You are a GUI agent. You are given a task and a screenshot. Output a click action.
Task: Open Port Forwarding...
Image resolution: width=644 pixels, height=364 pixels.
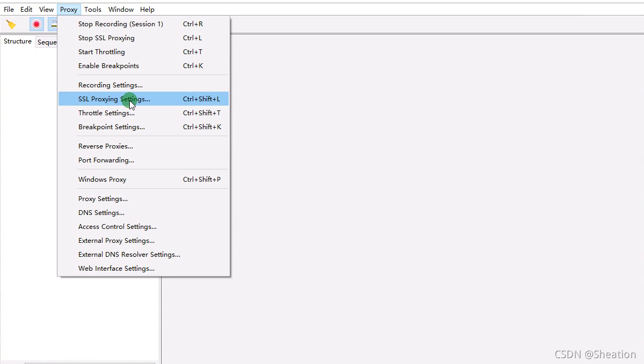(x=144, y=160)
